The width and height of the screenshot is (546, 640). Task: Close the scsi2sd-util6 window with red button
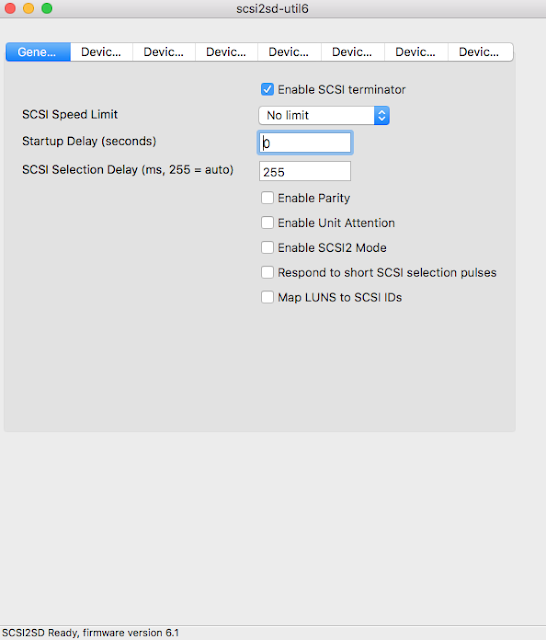(10, 8)
